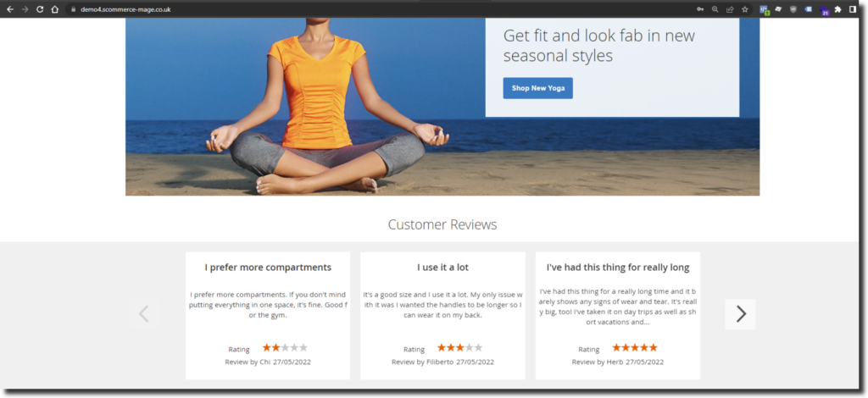
Task: Click the share page icon
Action: [x=729, y=9]
